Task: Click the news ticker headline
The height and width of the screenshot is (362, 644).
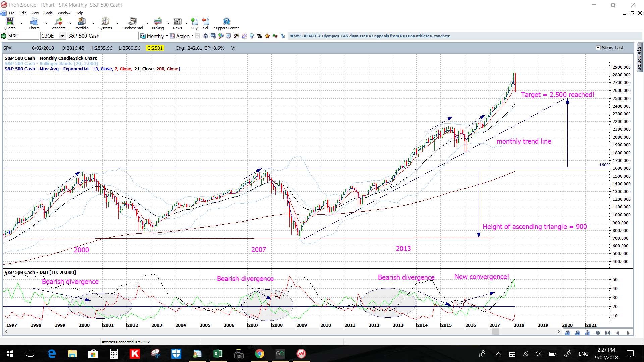Action: 370,36
